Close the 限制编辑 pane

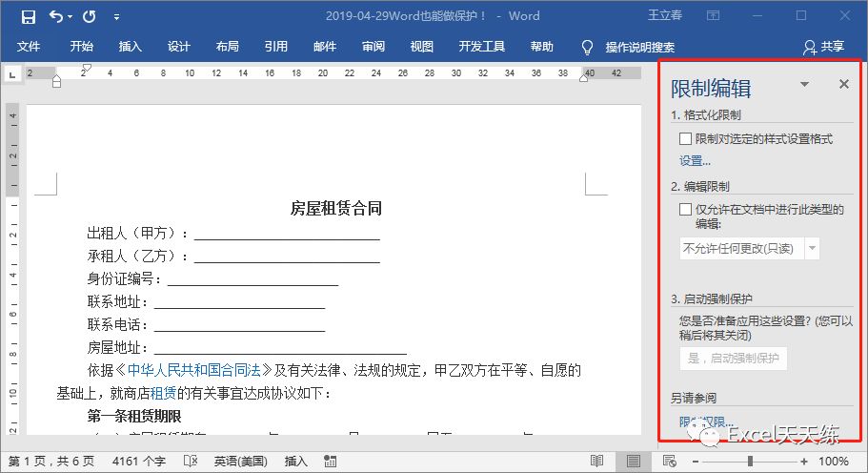(x=843, y=84)
